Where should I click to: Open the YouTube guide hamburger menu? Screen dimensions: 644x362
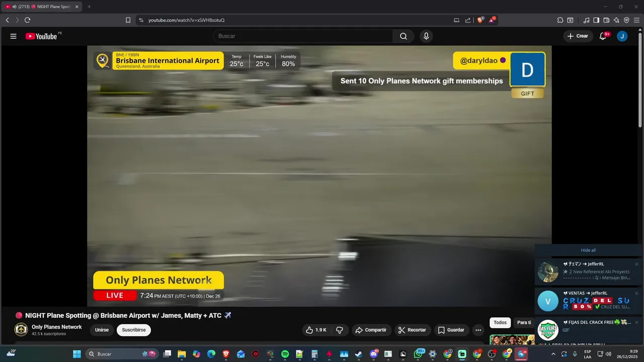pos(14,36)
